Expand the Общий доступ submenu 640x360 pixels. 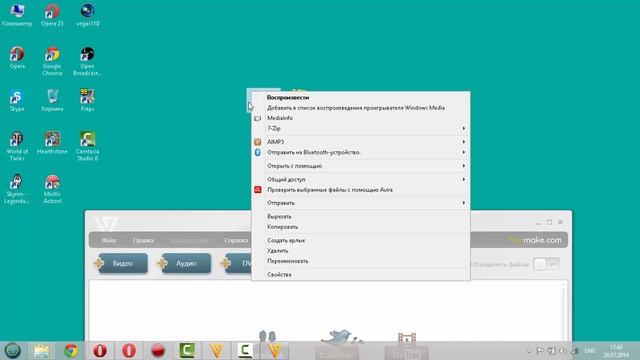[361, 179]
